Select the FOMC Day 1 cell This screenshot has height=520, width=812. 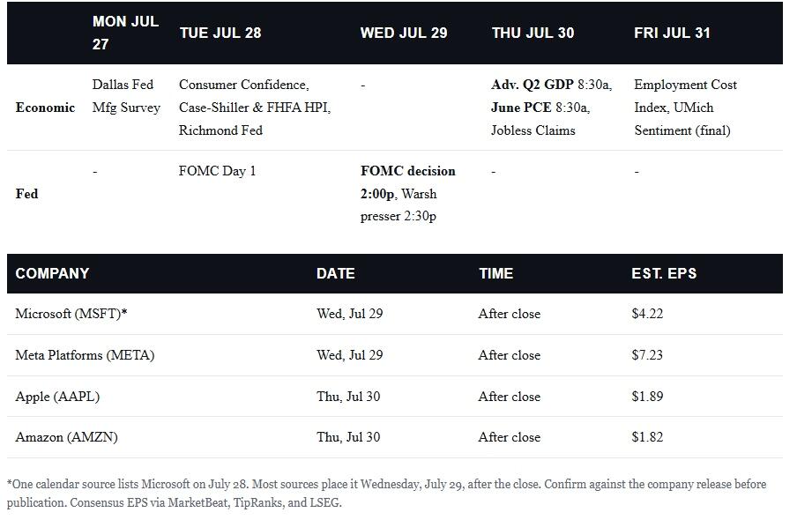(217, 171)
